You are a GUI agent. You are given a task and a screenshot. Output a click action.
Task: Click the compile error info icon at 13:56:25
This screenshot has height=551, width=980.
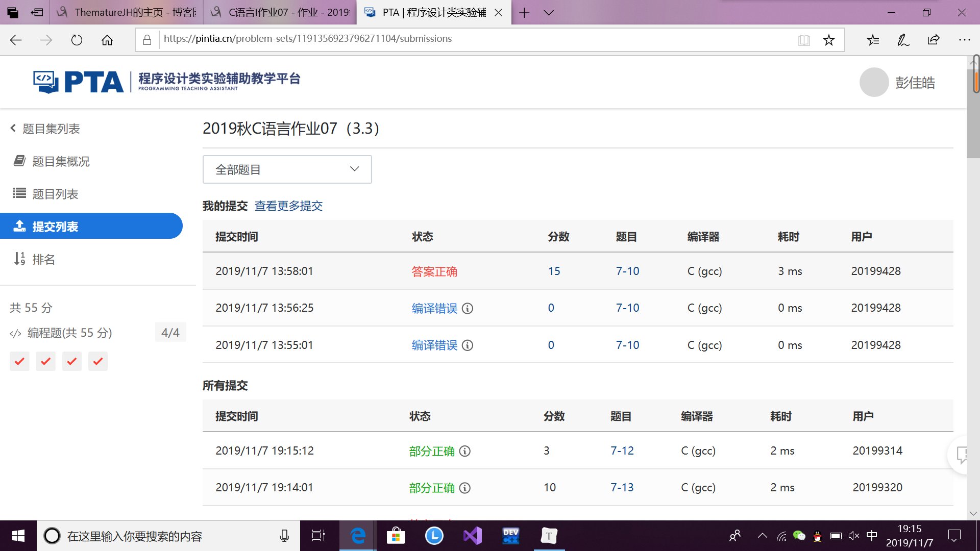coord(468,309)
